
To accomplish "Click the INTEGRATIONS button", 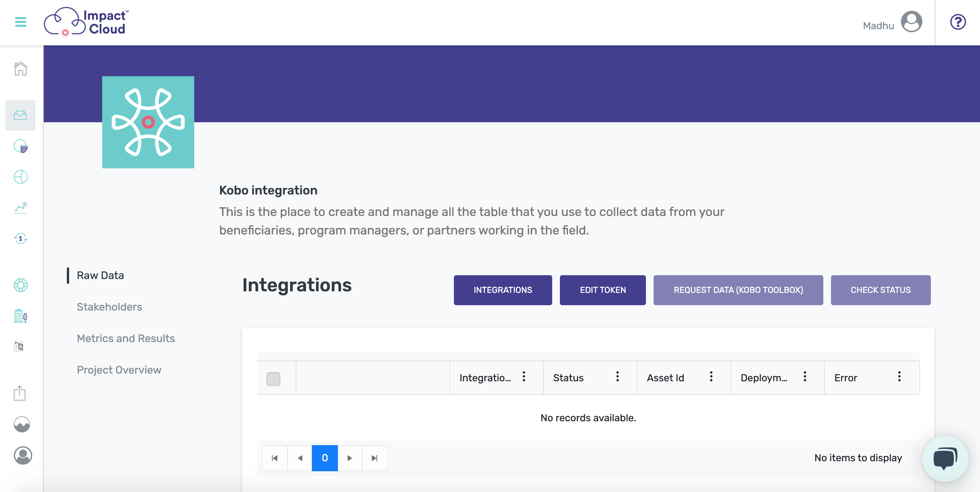I will (x=503, y=290).
